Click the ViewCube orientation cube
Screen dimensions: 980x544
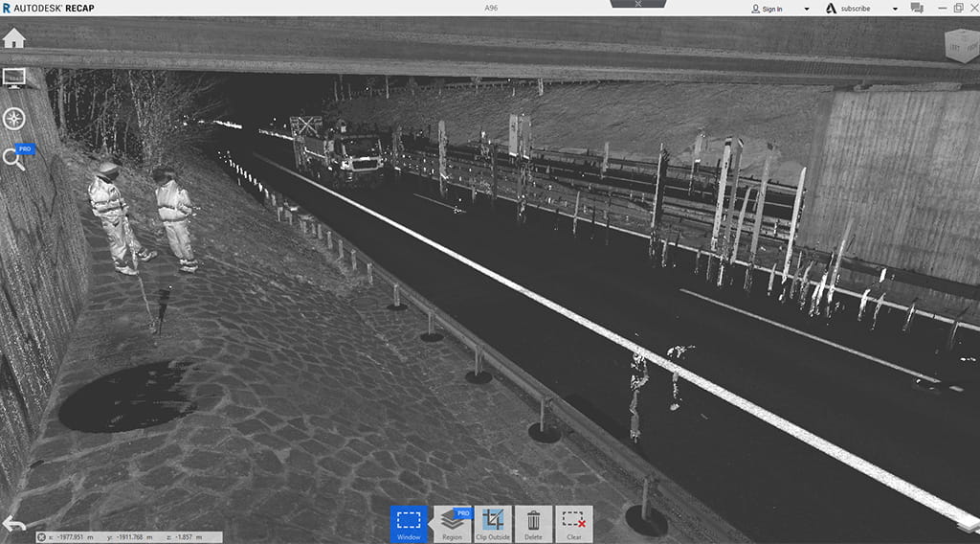click(x=960, y=44)
